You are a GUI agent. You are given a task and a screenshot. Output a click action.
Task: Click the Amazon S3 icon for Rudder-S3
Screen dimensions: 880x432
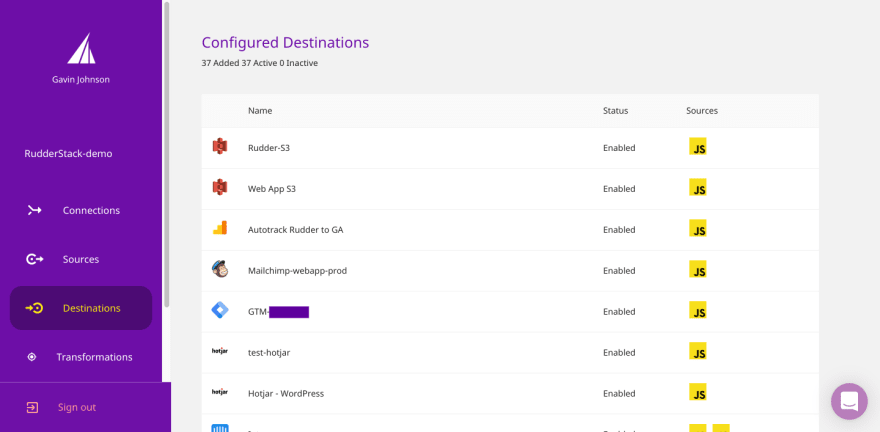[220, 147]
